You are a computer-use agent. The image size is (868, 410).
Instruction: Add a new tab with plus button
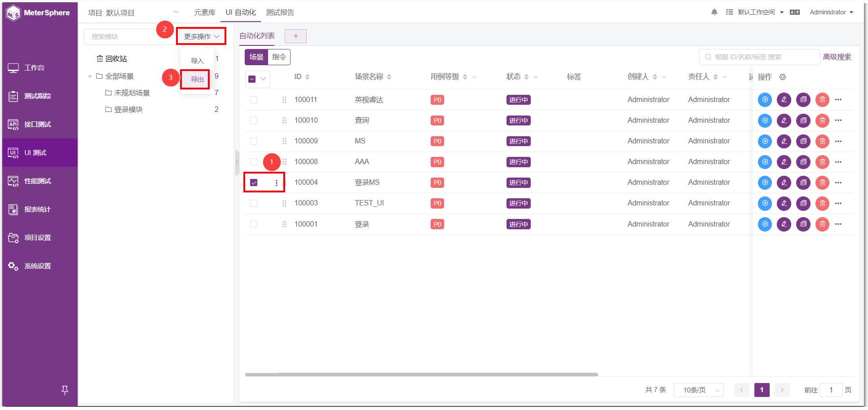click(x=295, y=36)
